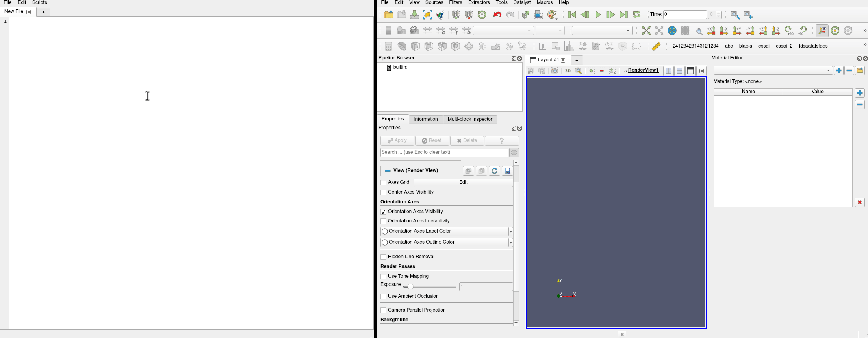868x338 pixels.
Task: Click the Save view settings floppy icon
Action: 508,171
